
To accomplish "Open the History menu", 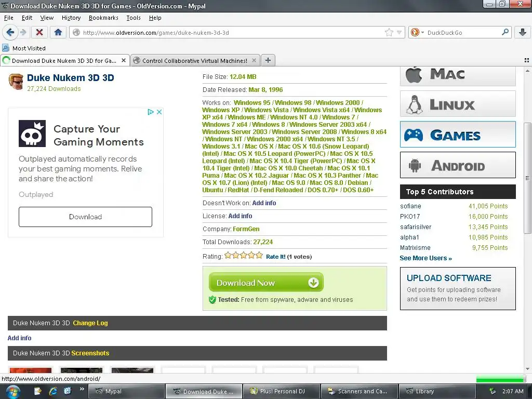I will pyautogui.click(x=71, y=18).
